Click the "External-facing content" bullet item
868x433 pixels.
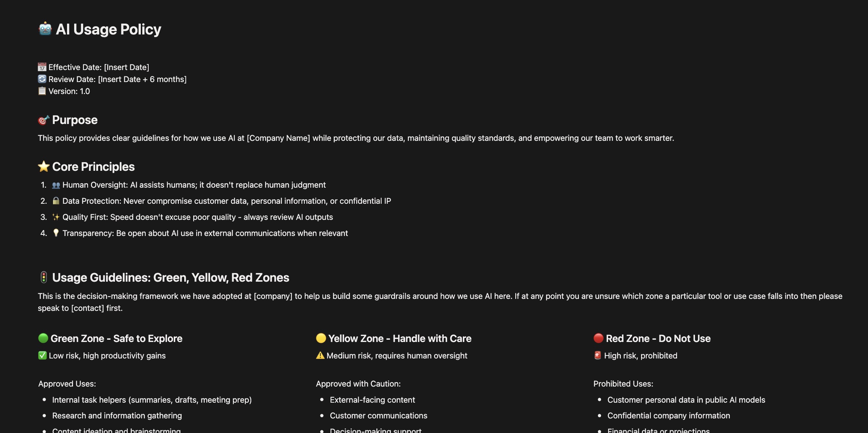pos(372,400)
